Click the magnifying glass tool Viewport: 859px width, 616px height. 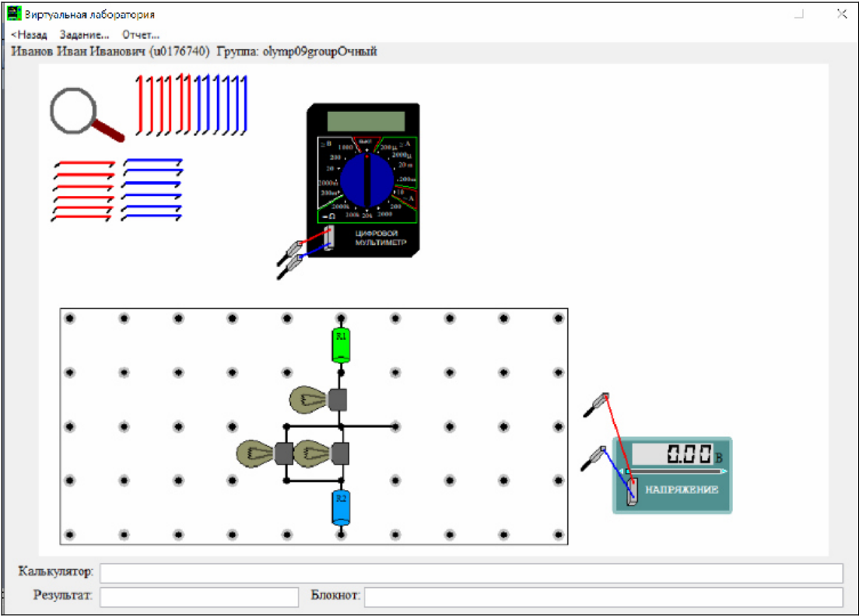point(86,114)
